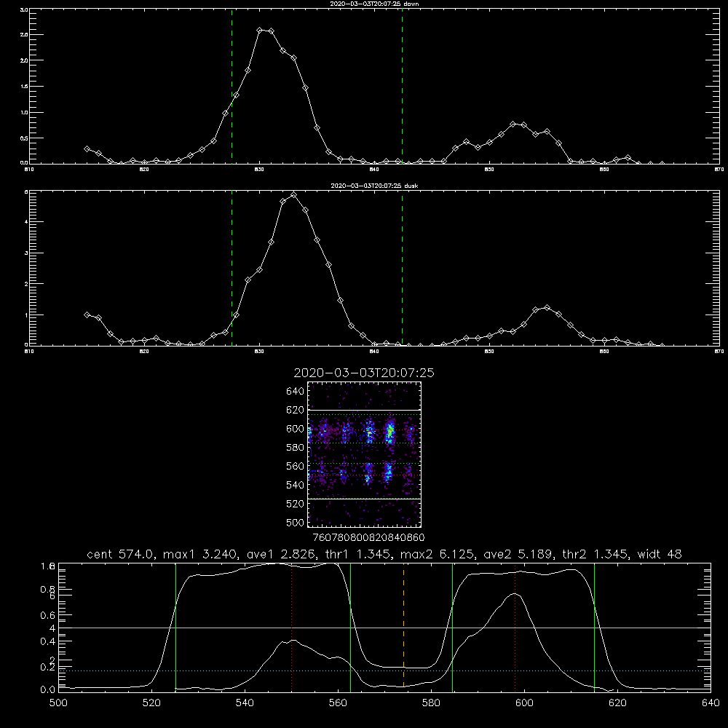Open the spectrogram image thumbnail
The image size is (728, 728).
pyautogui.click(x=365, y=454)
